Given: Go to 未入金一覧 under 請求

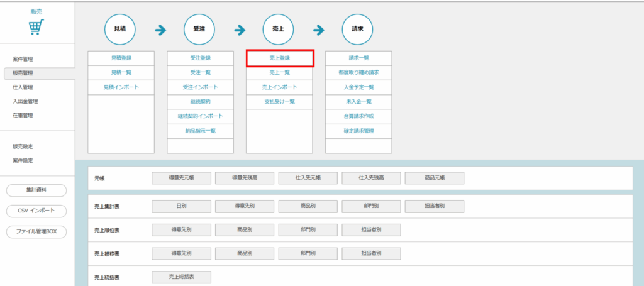Looking at the screenshot, I should 358,101.
